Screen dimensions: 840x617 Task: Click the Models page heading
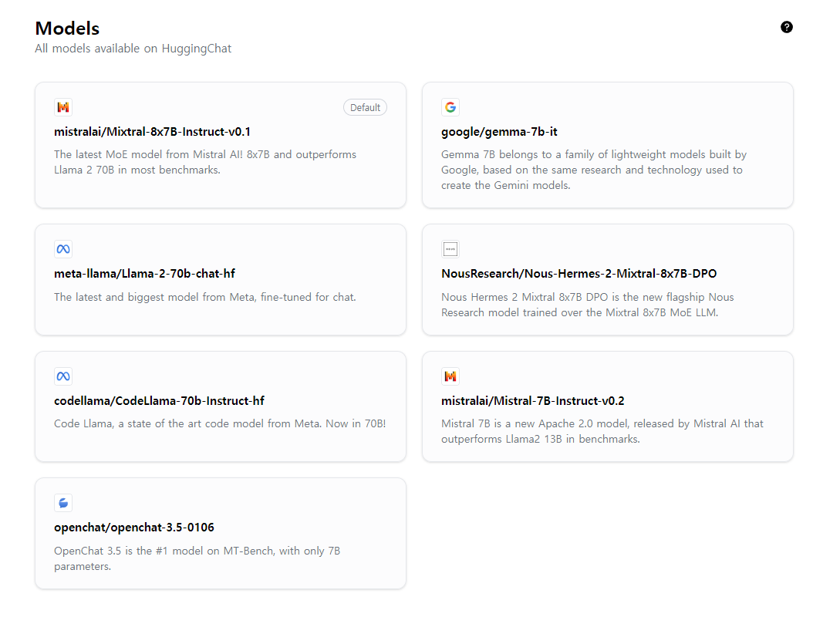[x=68, y=28]
